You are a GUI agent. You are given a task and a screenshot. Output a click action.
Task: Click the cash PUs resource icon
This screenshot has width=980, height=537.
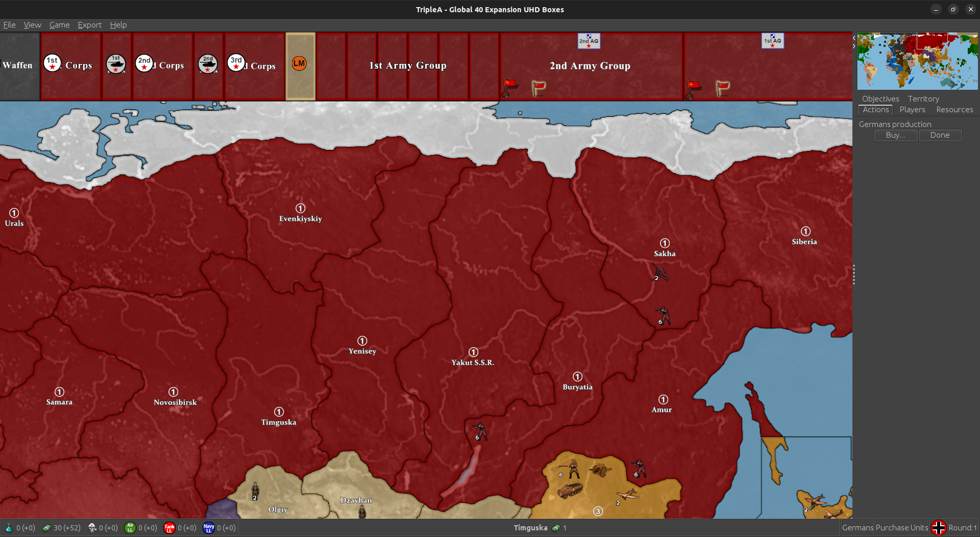(x=46, y=528)
